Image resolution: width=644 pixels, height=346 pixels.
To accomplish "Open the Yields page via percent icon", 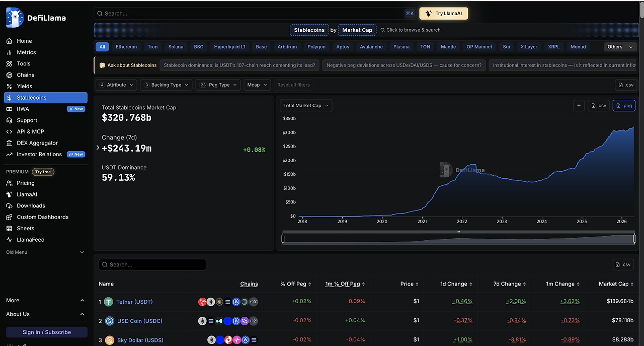I will pos(9,86).
